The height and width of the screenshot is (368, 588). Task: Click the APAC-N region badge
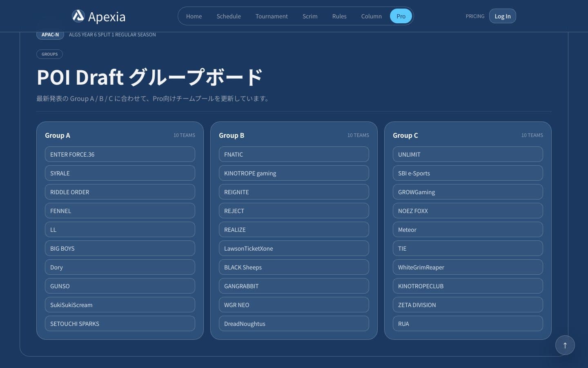point(50,35)
